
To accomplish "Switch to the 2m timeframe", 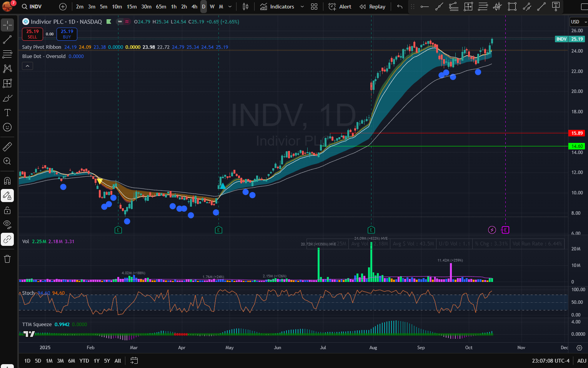I will point(80,7).
